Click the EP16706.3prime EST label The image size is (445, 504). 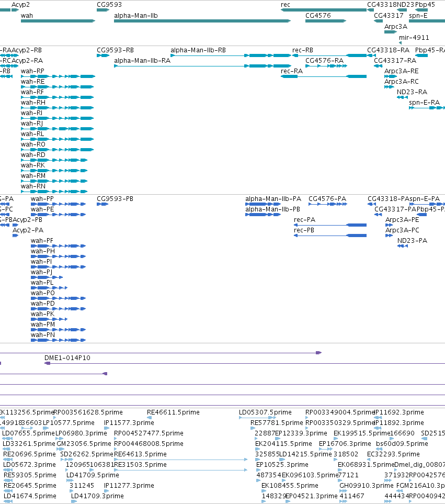pyautogui.click(x=345, y=444)
